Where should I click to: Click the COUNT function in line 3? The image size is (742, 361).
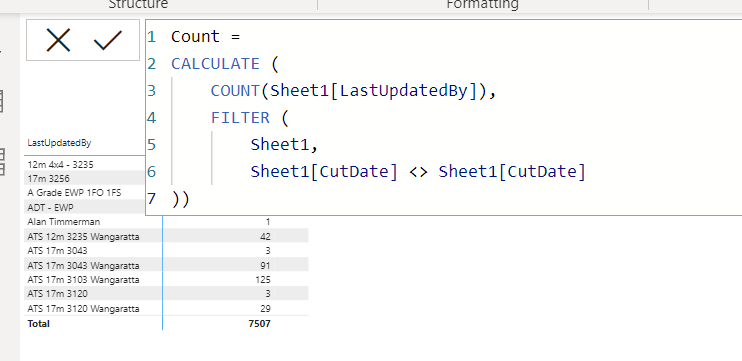[x=235, y=90]
